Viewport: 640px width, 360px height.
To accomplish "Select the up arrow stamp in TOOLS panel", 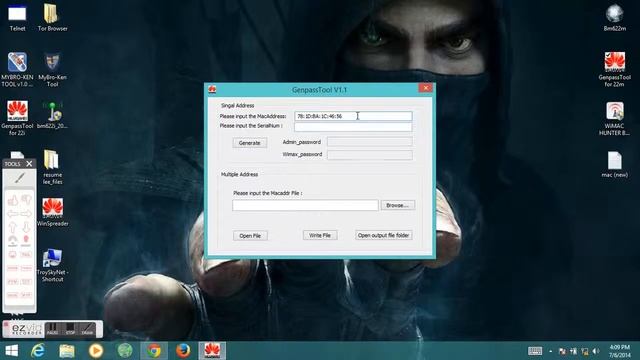I will [13, 227].
